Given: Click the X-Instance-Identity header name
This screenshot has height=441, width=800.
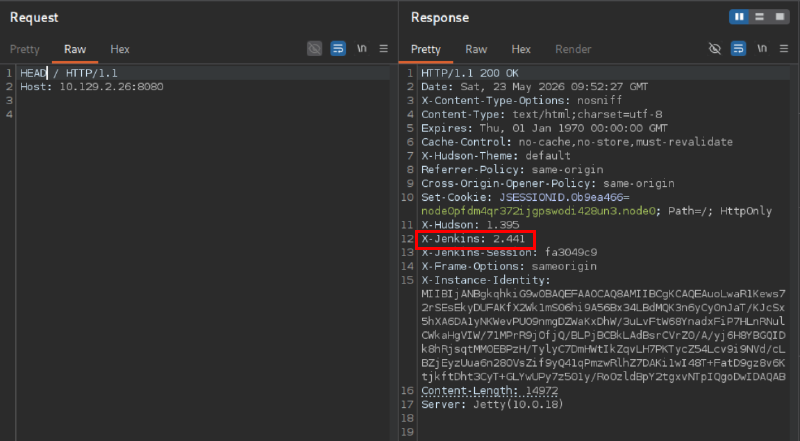Looking at the screenshot, I should coord(485,280).
